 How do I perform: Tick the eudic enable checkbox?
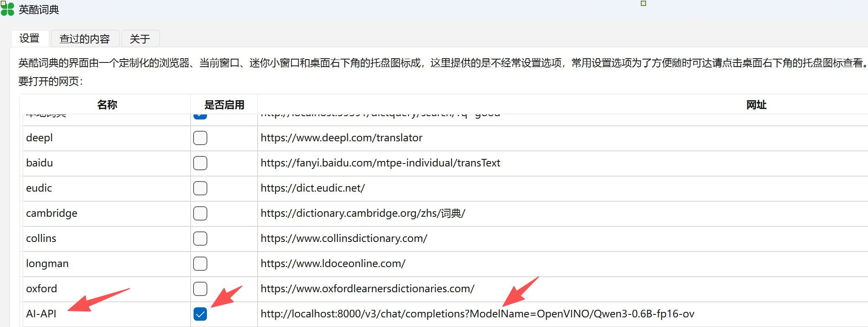tap(200, 188)
